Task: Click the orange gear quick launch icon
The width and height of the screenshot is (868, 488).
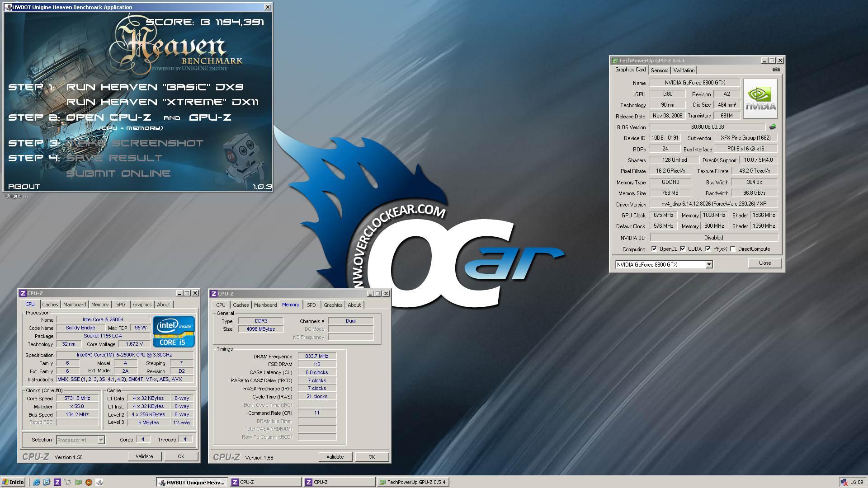Action: tap(88, 482)
